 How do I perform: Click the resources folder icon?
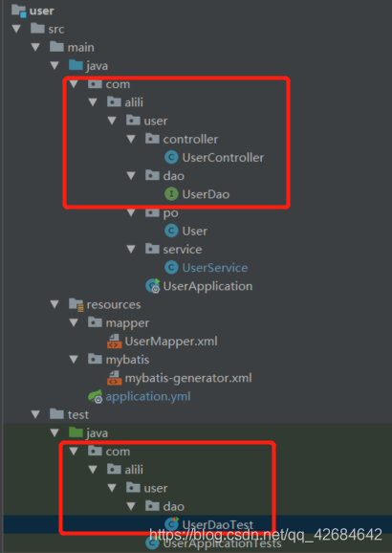click(x=76, y=304)
